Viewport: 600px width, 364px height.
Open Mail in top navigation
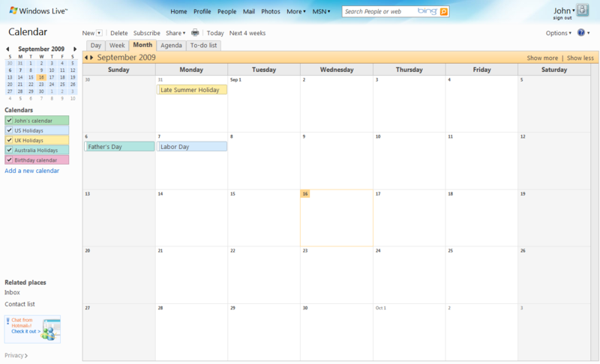tap(249, 11)
